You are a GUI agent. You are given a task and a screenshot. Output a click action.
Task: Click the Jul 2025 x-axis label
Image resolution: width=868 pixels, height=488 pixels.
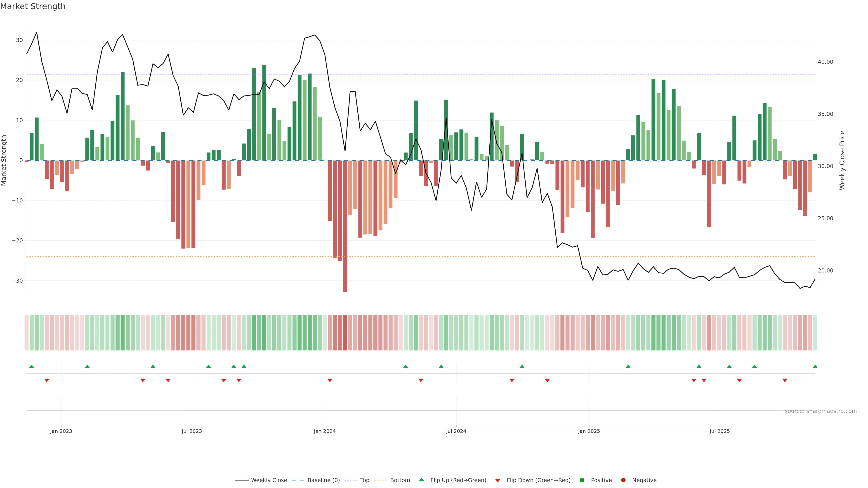719,431
